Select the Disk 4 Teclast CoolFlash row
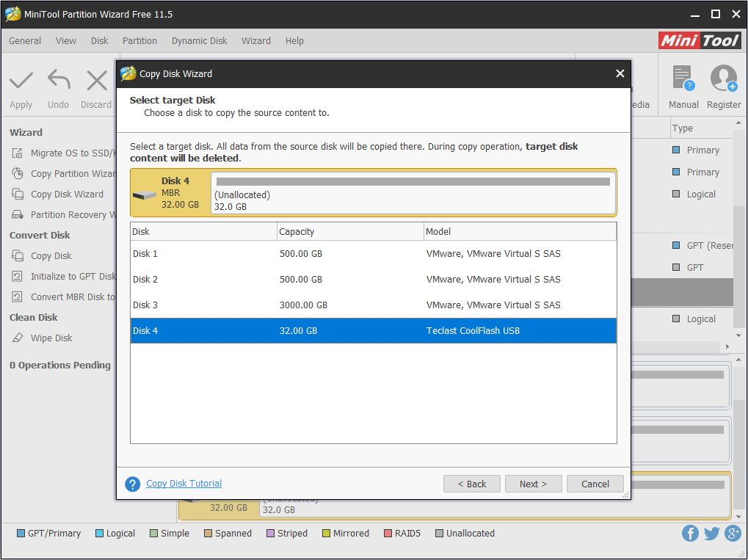This screenshot has height=560, width=748. pyautogui.click(x=374, y=330)
